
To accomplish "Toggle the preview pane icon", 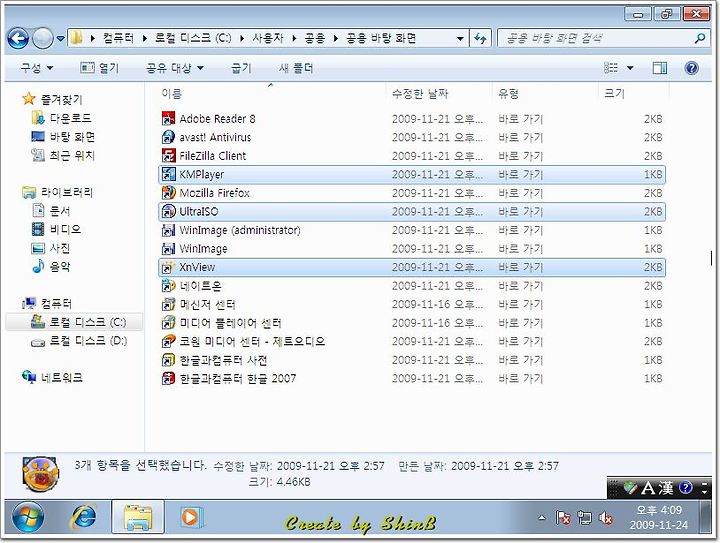I will [x=660, y=68].
